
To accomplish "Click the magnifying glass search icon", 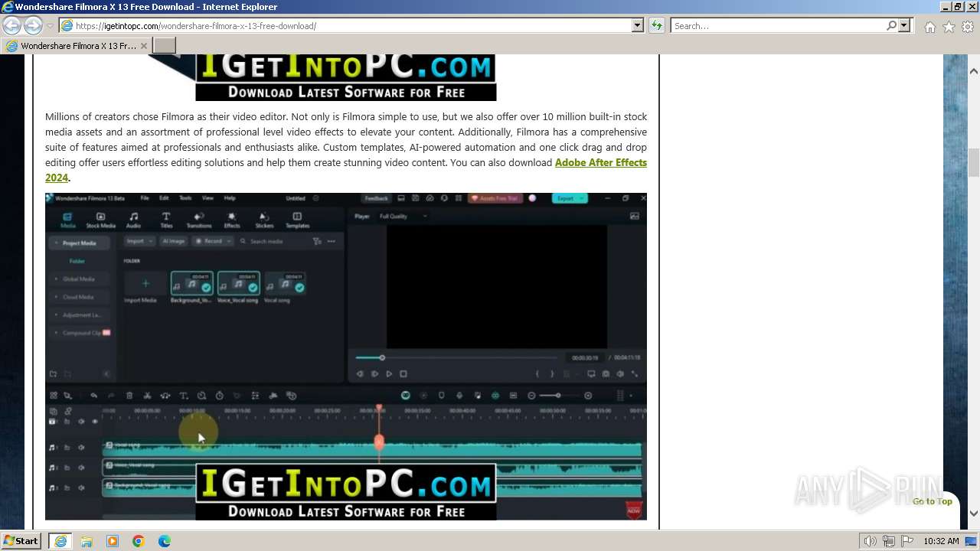I will tap(891, 25).
